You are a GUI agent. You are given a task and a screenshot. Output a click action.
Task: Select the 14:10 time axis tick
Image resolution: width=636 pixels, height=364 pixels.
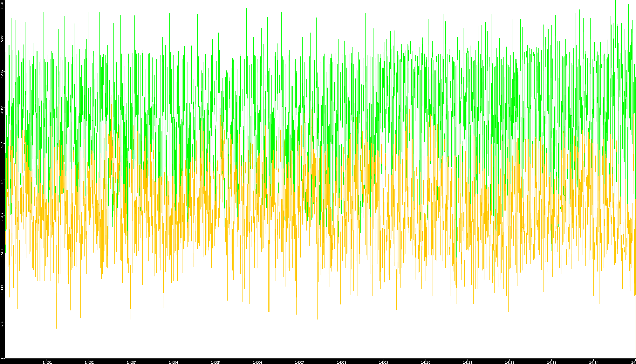[425, 362]
